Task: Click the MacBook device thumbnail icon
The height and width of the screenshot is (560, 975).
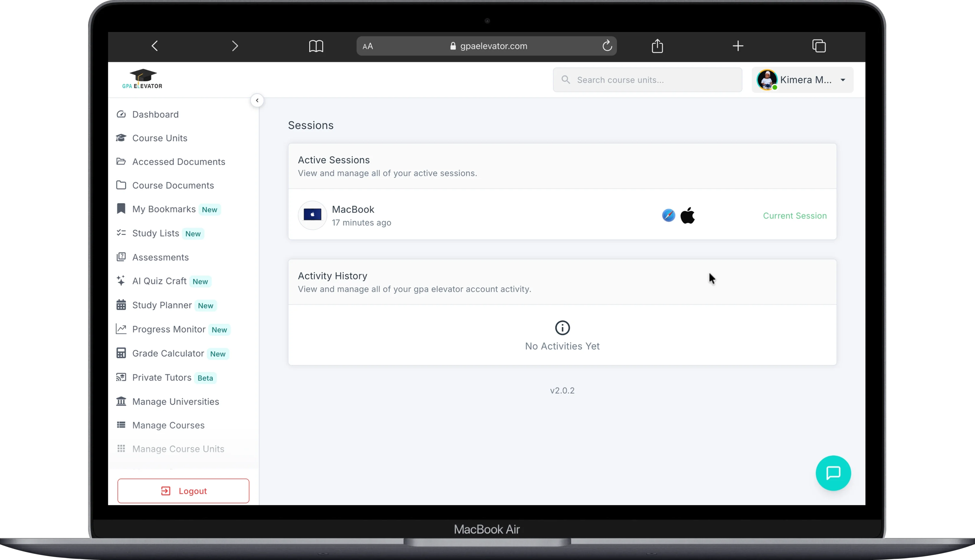Action: pyautogui.click(x=312, y=215)
